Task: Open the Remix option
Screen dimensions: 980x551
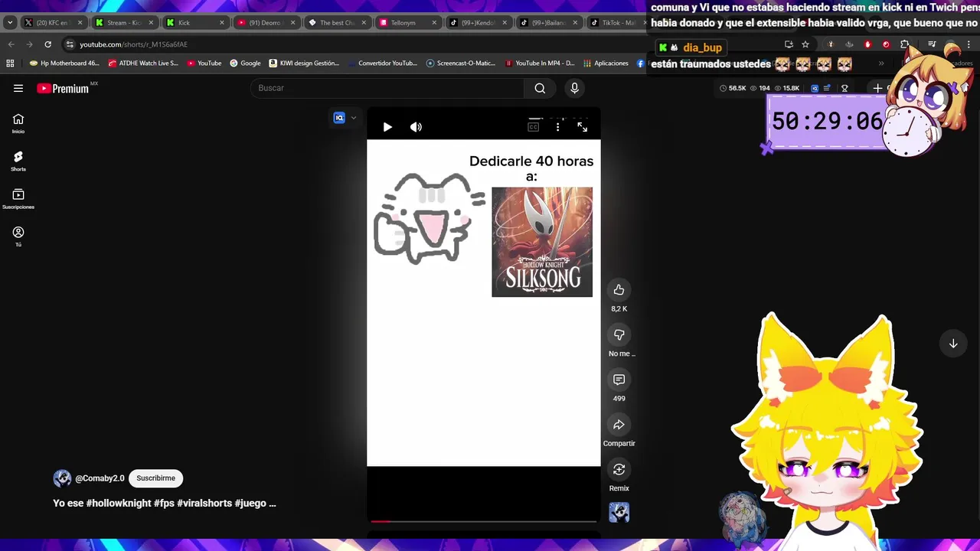Action: point(619,469)
